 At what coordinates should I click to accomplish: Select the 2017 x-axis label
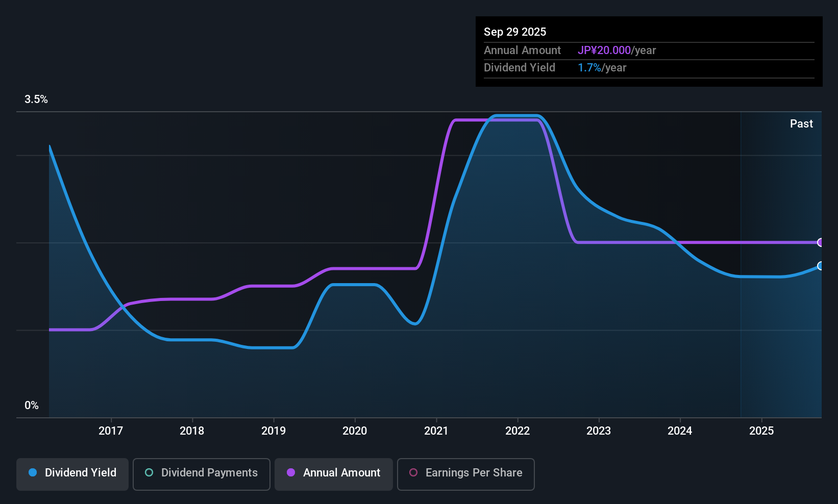[111, 431]
